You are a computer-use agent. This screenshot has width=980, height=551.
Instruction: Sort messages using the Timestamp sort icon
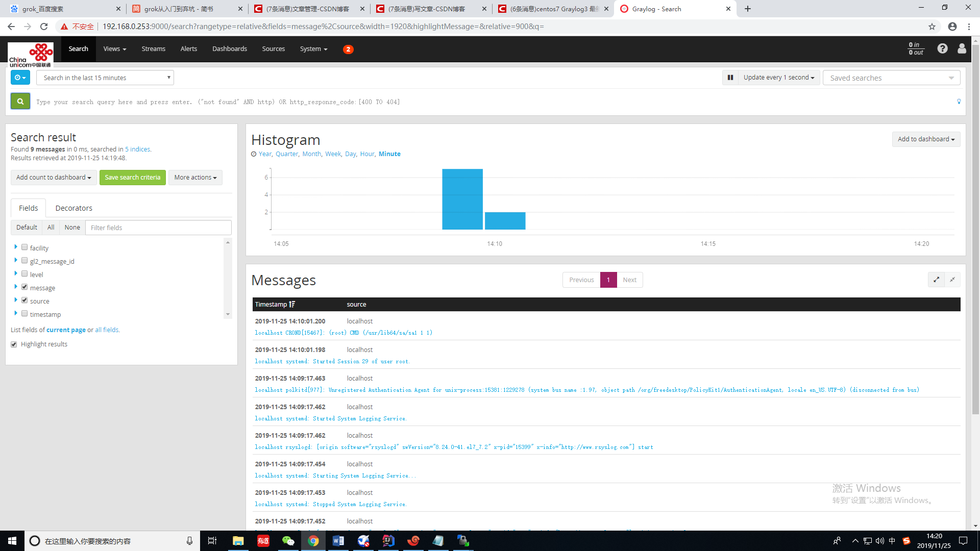tap(292, 304)
